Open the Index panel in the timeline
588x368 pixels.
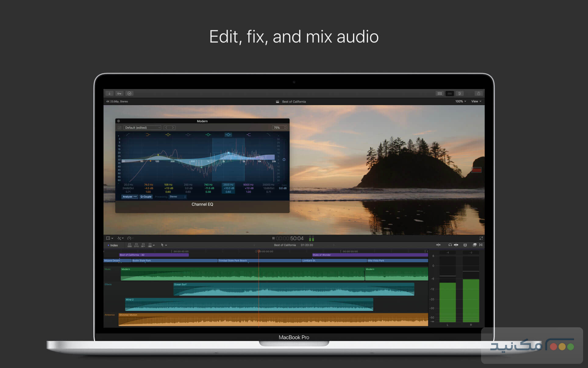(x=113, y=245)
